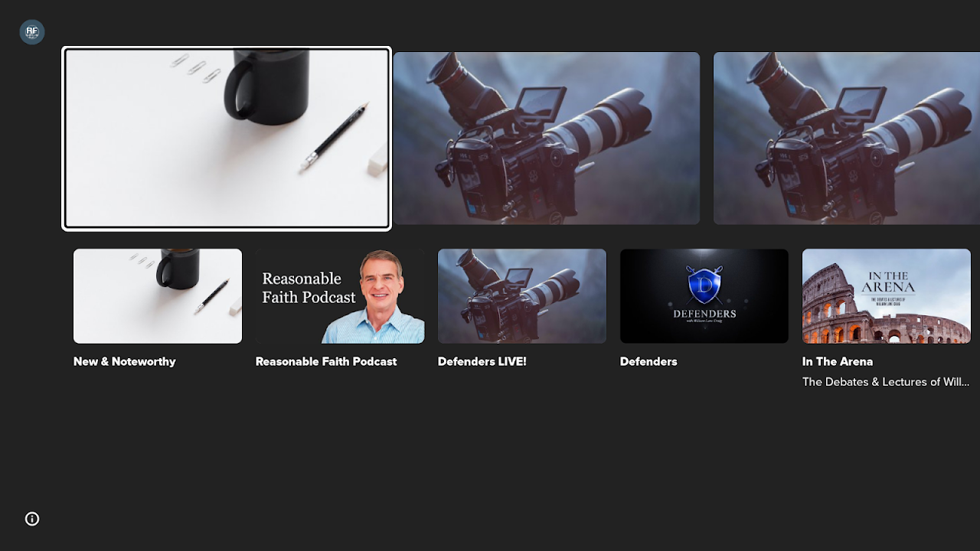Open the Defenders LIVE! camera thumbnail
Screen dimensions: 980x551
[x=522, y=296]
